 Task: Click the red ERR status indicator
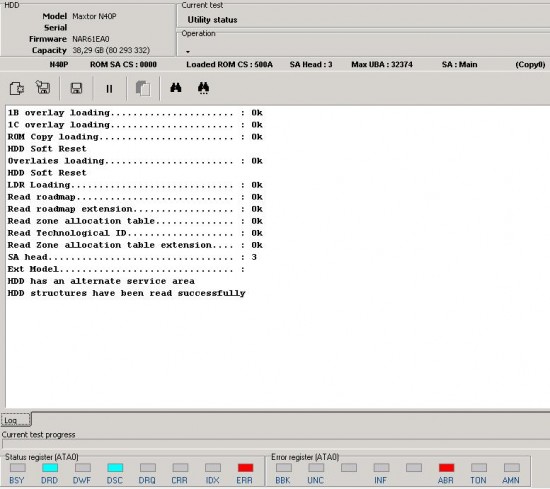click(245, 468)
